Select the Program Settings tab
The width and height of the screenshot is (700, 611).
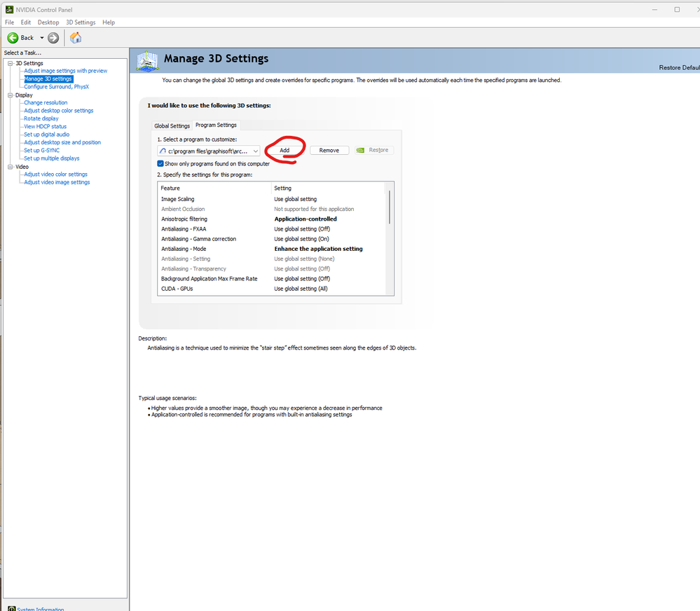tap(216, 125)
